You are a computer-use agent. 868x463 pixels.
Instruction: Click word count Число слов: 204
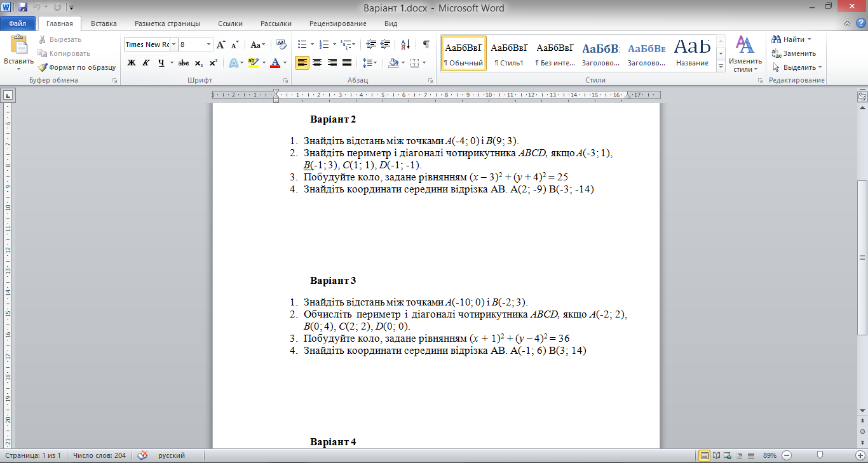tap(99, 455)
